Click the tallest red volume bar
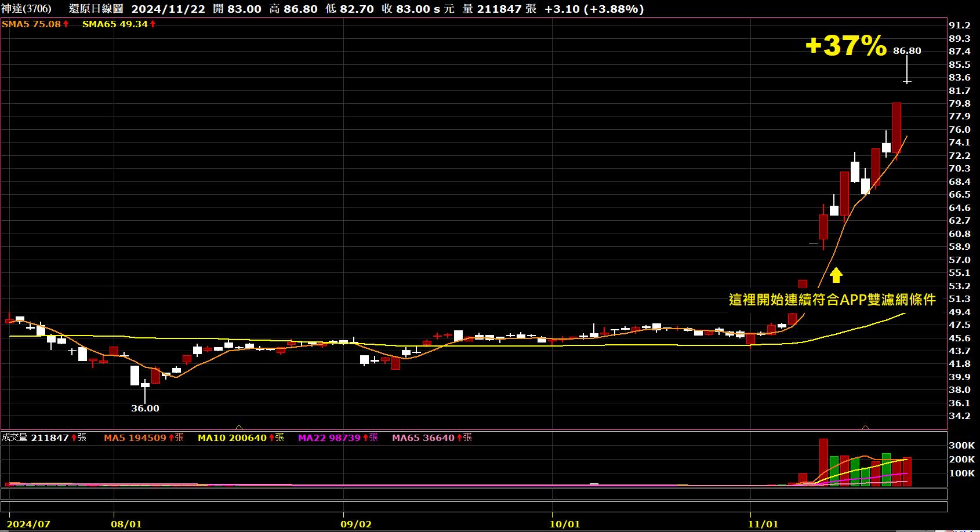The image size is (980, 532). pos(823,462)
